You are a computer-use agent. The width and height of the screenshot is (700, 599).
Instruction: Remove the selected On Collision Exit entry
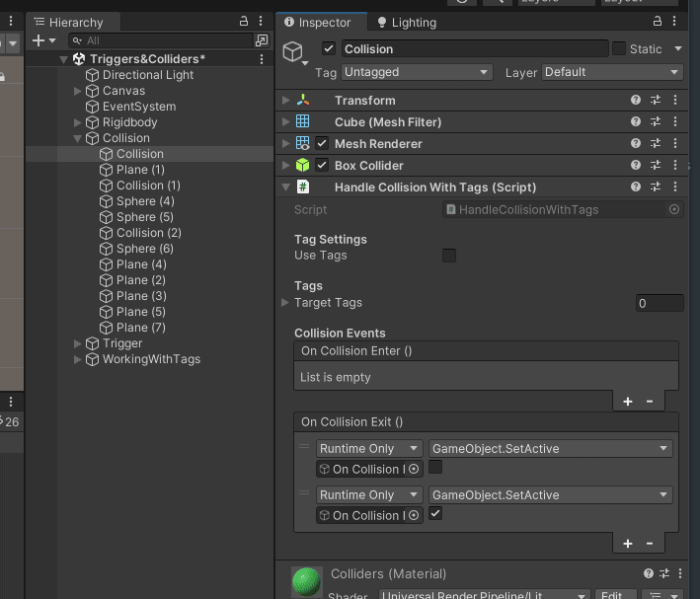pyautogui.click(x=650, y=544)
